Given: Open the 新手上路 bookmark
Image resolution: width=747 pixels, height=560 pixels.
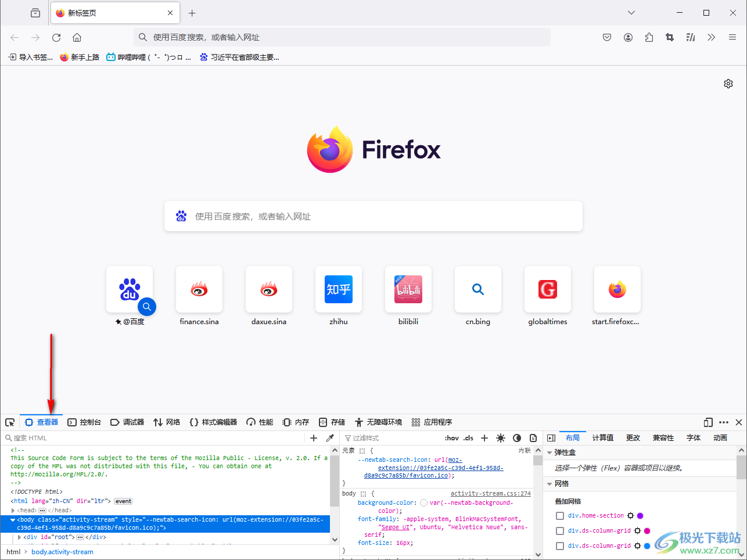Looking at the screenshot, I should pos(80,57).
